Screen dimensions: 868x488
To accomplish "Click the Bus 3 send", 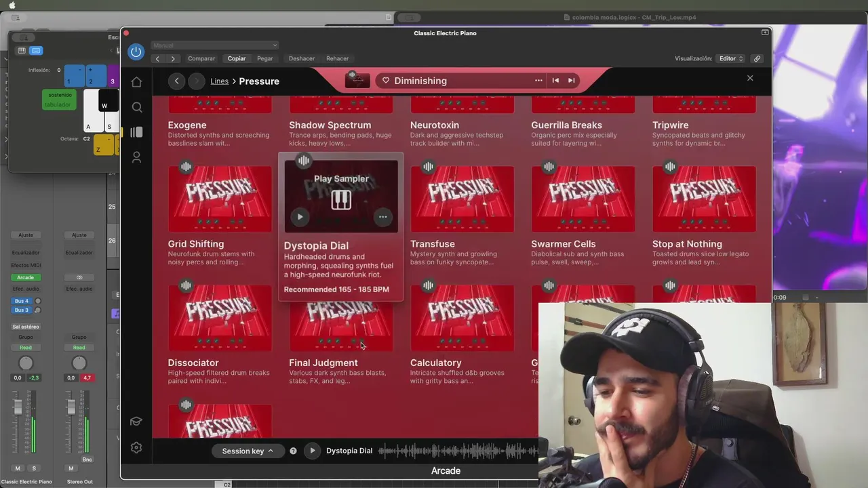I will [x=22, y=310].
